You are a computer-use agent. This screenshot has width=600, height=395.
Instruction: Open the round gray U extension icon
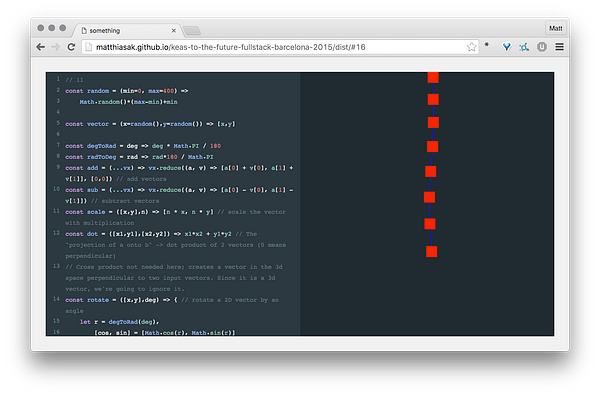click(x=542, y=47)
